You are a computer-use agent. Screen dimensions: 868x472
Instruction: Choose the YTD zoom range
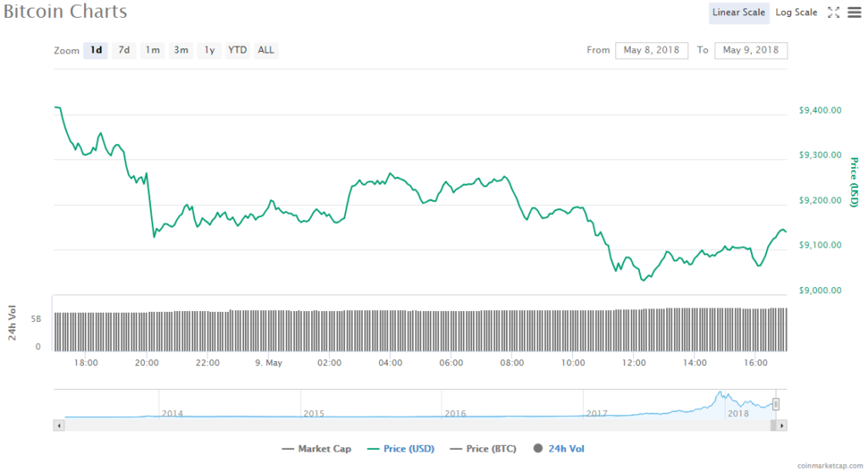237,50
